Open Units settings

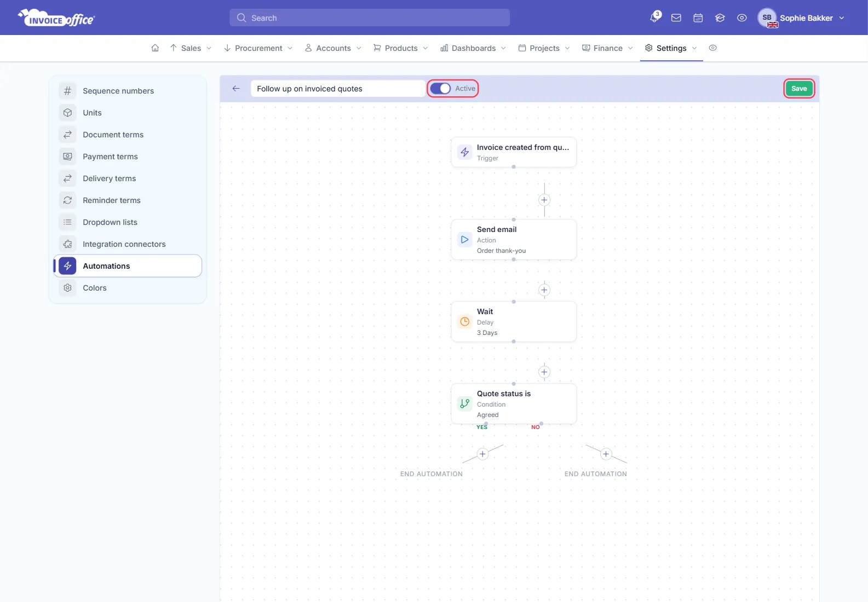(128, 113)
